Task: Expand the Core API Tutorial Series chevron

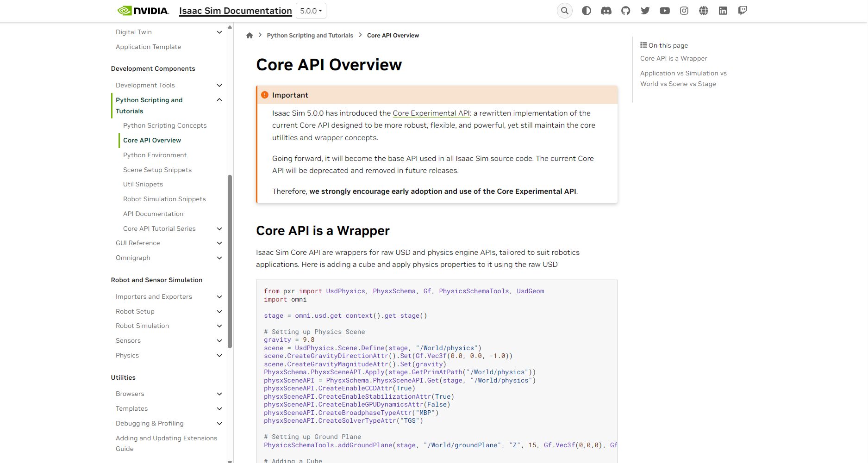Action: 219,228
